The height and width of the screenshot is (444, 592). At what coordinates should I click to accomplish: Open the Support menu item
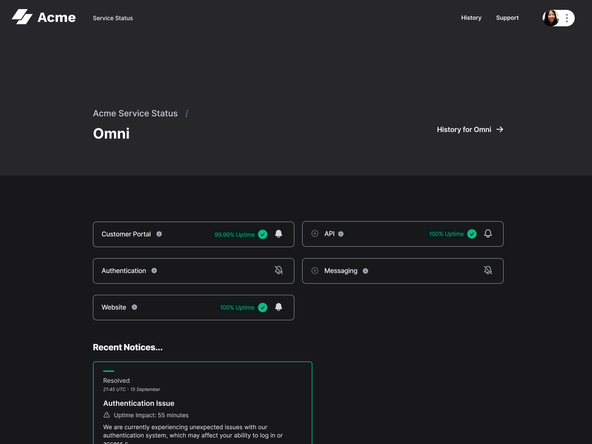507,18
